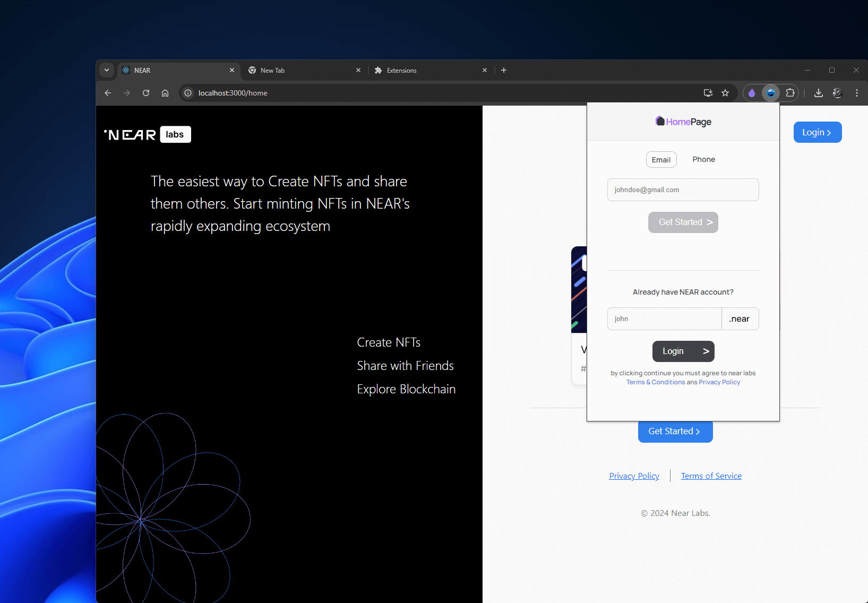The image size is (868, 603).
Task: Click the .near suffix label
Action: coord(740,319)
